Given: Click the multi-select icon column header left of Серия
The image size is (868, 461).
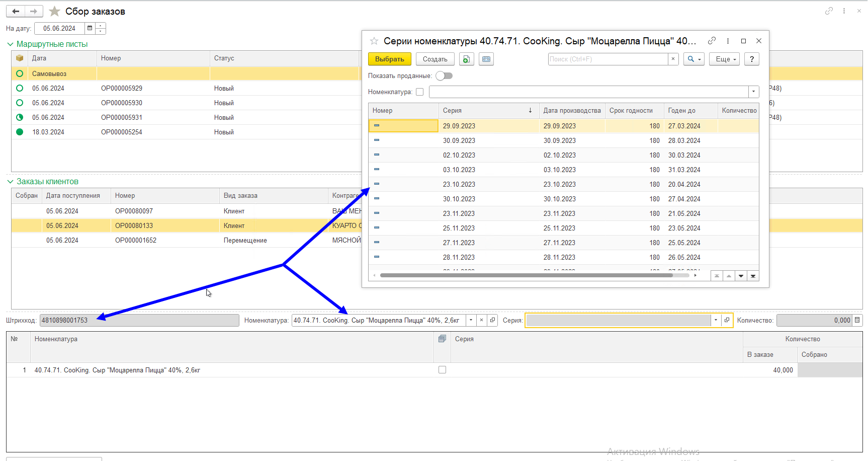Looking at the screenshot, I should pyautogui.click(x=442, y=339).
